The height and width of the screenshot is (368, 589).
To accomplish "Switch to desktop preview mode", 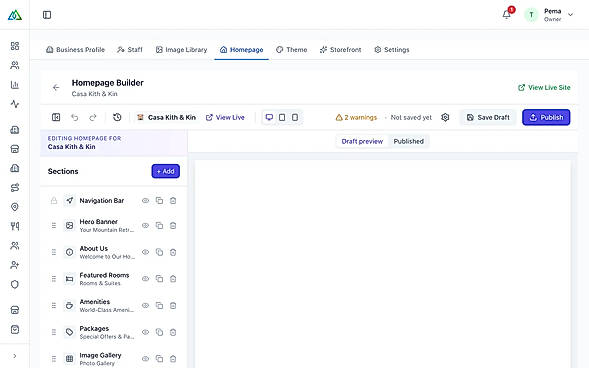I will click(269, 118).
